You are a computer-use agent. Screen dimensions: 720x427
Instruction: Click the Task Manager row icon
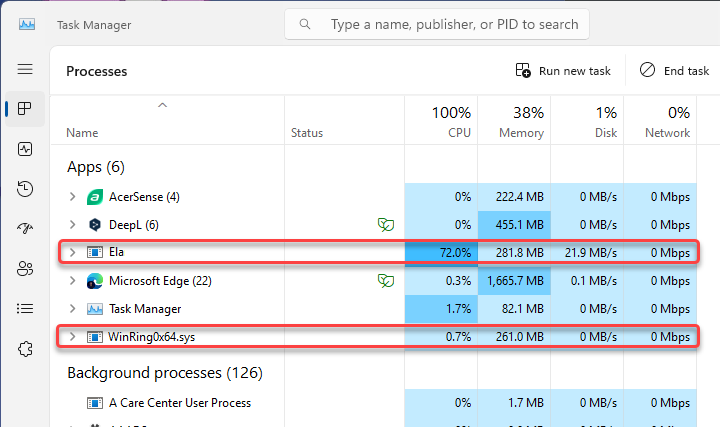(x=95, y=309)
